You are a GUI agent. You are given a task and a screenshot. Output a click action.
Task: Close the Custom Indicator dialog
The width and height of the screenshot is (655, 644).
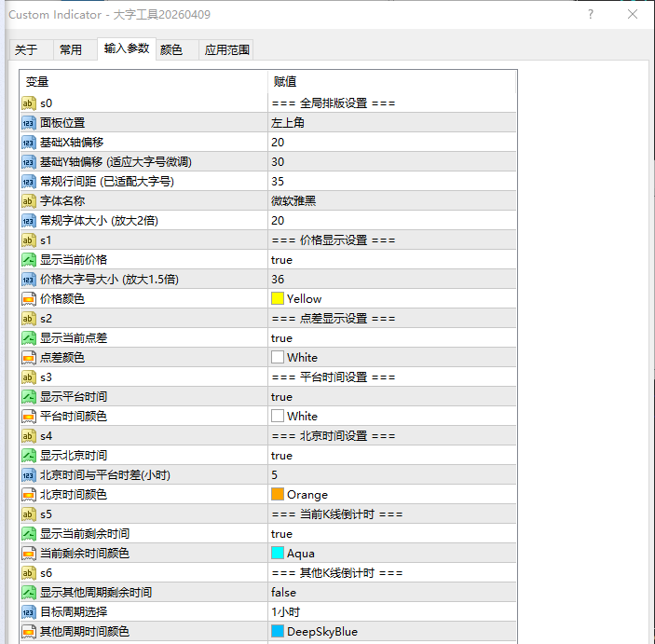pos(633,14)
